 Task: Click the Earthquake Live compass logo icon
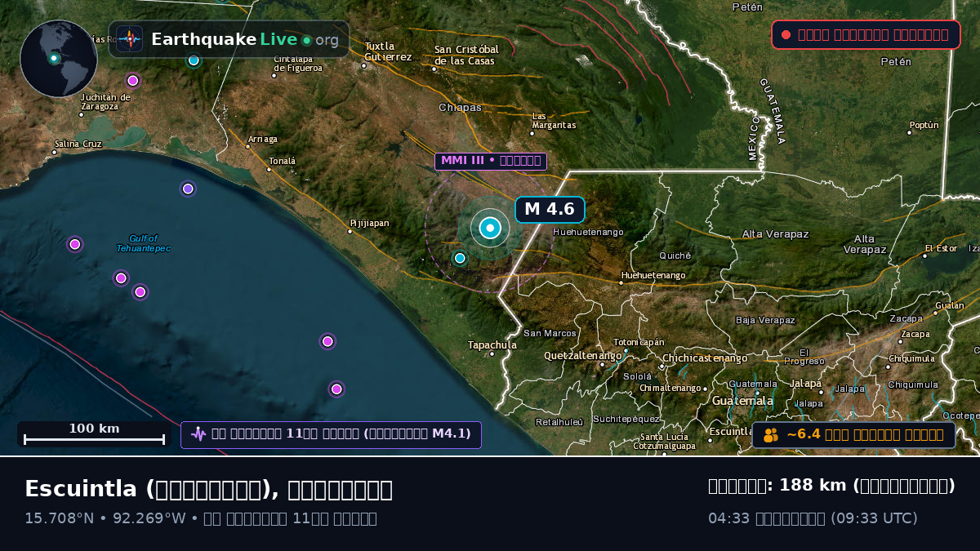129,39
